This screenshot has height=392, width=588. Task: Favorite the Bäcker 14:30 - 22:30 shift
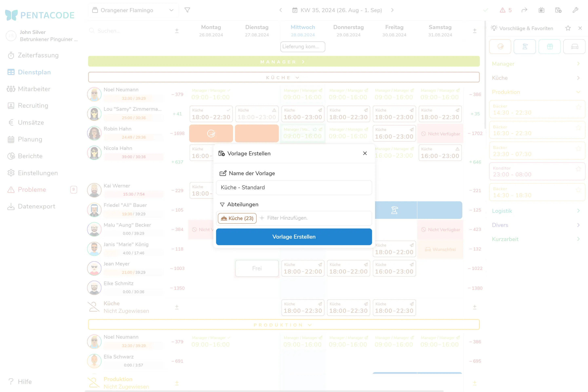point(578,107)
